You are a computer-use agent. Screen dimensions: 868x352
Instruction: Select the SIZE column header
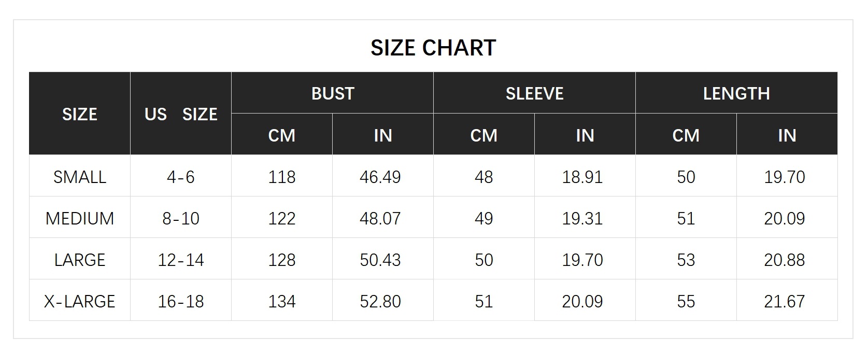pyautogui.click(x=80, y=114)
